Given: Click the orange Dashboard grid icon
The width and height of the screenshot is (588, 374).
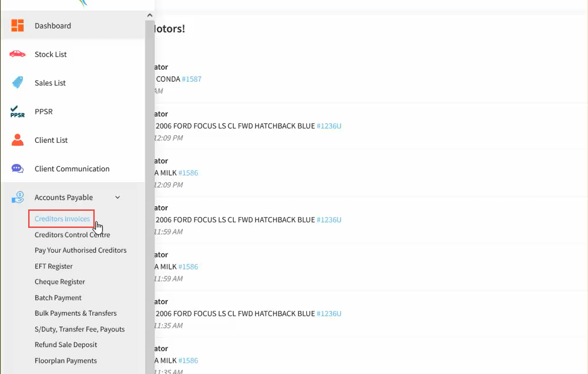Looking at the screenshot, I should click(18, 25).
